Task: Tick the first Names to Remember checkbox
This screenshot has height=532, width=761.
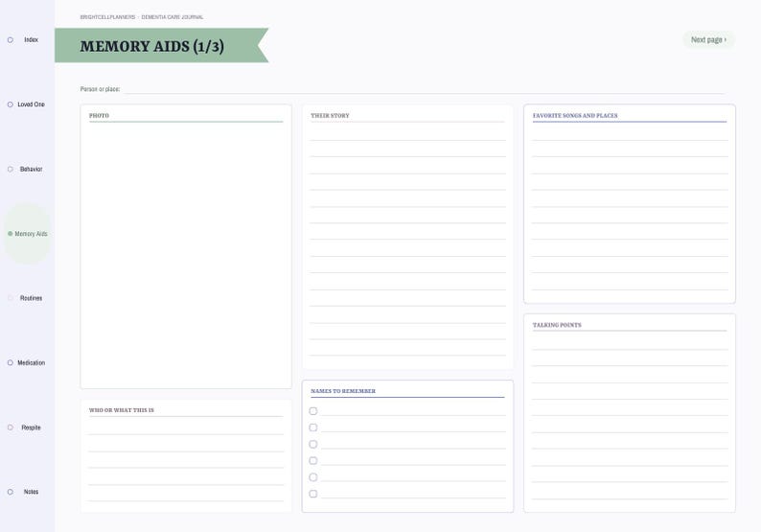Action: (313, 411)
